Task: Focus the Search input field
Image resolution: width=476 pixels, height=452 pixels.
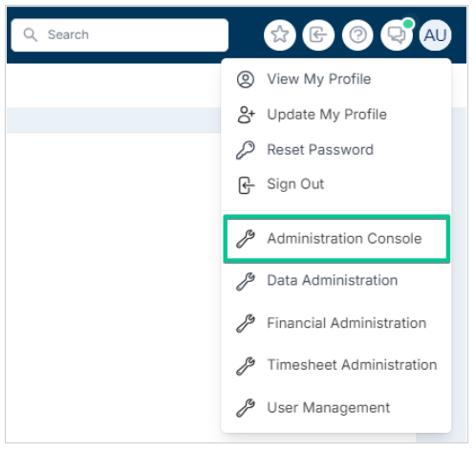Action: tap(119, 35)
